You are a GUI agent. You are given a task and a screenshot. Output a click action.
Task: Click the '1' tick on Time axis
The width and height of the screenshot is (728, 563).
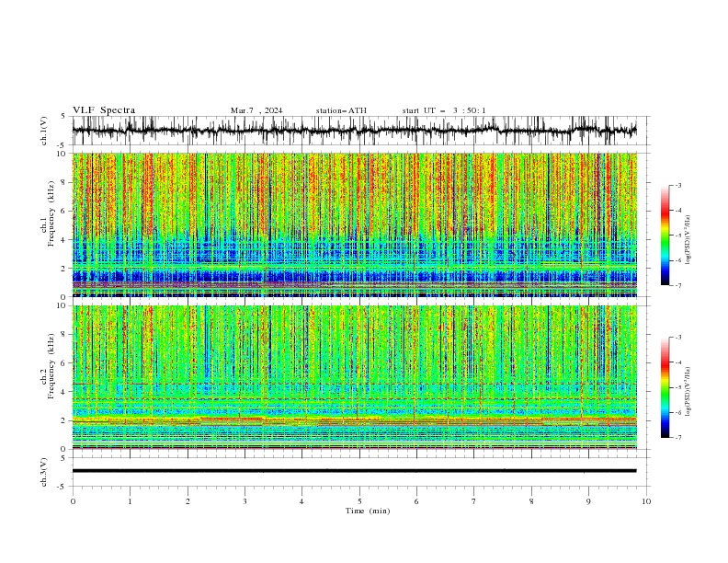[130, 501]
